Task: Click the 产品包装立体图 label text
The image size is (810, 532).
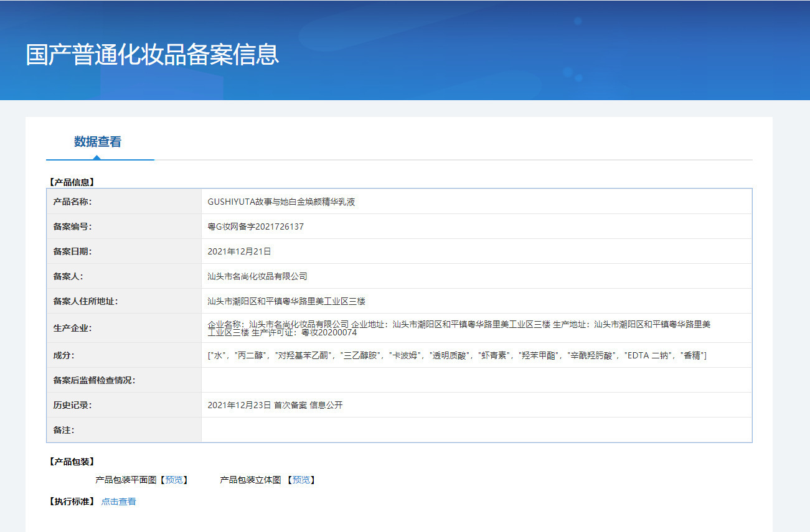Action: [x=251, y=480]
